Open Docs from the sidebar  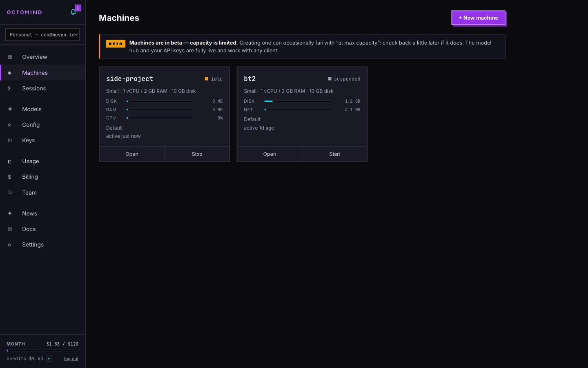point(42,229)
